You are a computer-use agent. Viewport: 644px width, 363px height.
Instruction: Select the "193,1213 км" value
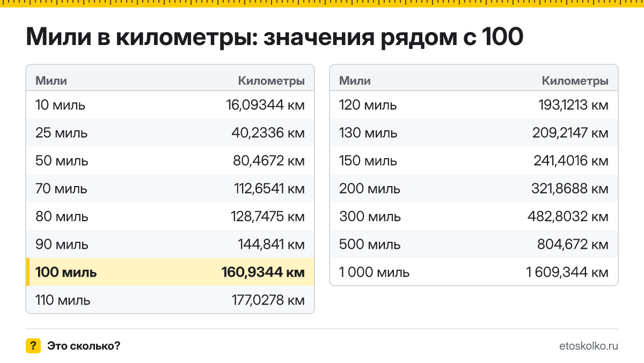tap(574, 105)
